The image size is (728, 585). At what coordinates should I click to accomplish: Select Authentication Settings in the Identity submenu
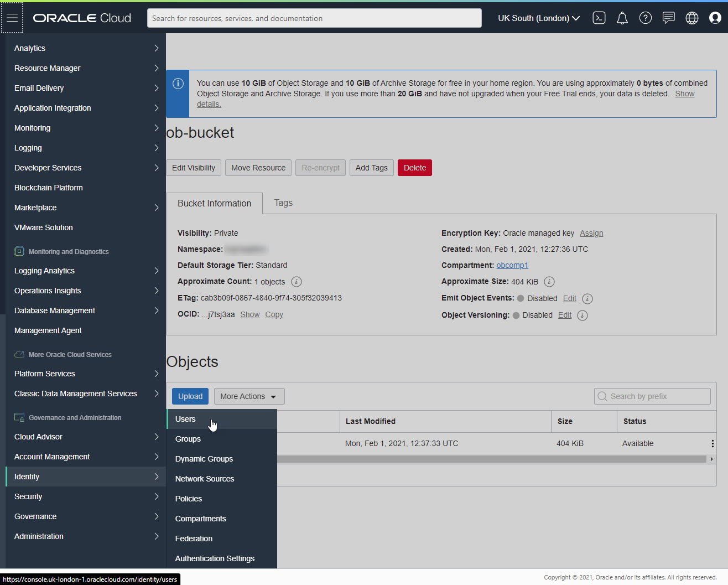pyautogui.click(x=222, y=558)
